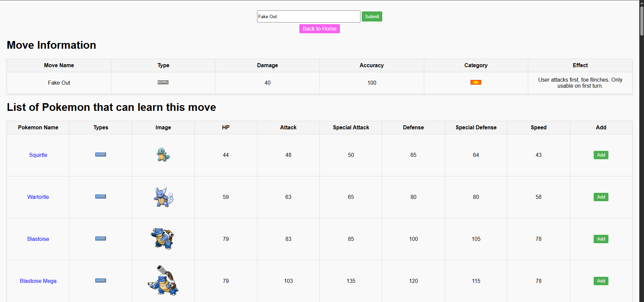The image size is (644, 302).
Task: Click Squirtle's Water type badge
Action: (101, 155)
